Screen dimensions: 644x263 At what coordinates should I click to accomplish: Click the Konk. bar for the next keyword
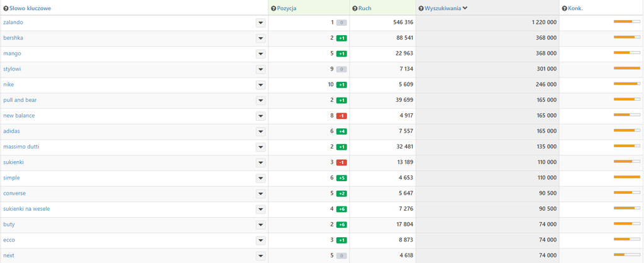(x=627, y=254)
